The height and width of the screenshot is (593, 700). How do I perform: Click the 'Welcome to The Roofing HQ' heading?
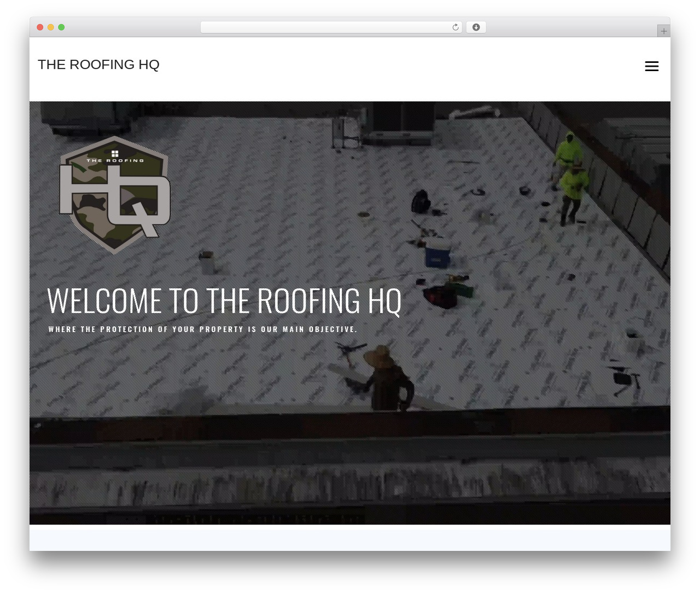click(x=224, y=300)
